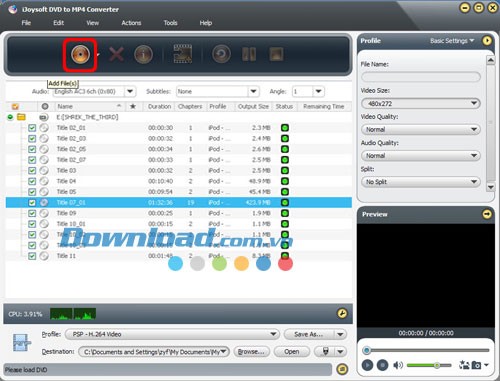Click the disc icon of Title 02_01
The image size is (500, 381).
[44, 128]
